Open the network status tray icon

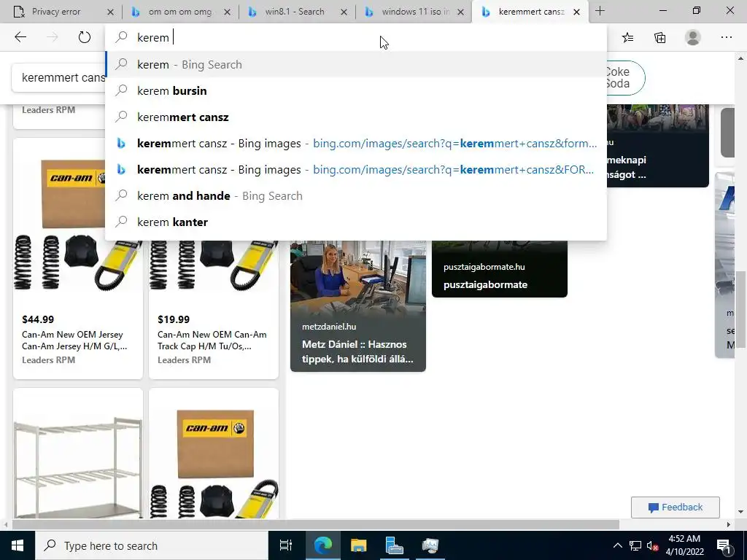635,545
